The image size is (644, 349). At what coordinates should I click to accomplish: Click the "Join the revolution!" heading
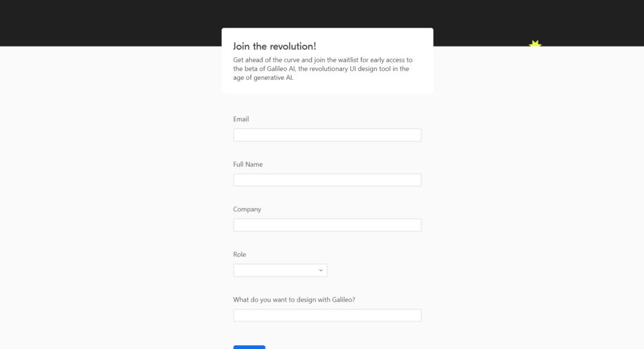[274, 46]
